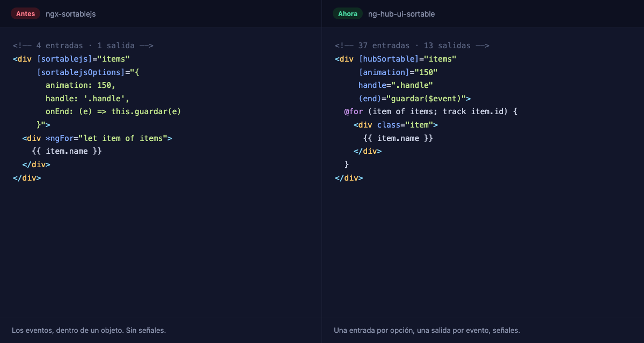Click the '[sortablejs]="items"' code line
Image resolution: width=644 pixels, height=343 pixels.
71,59
